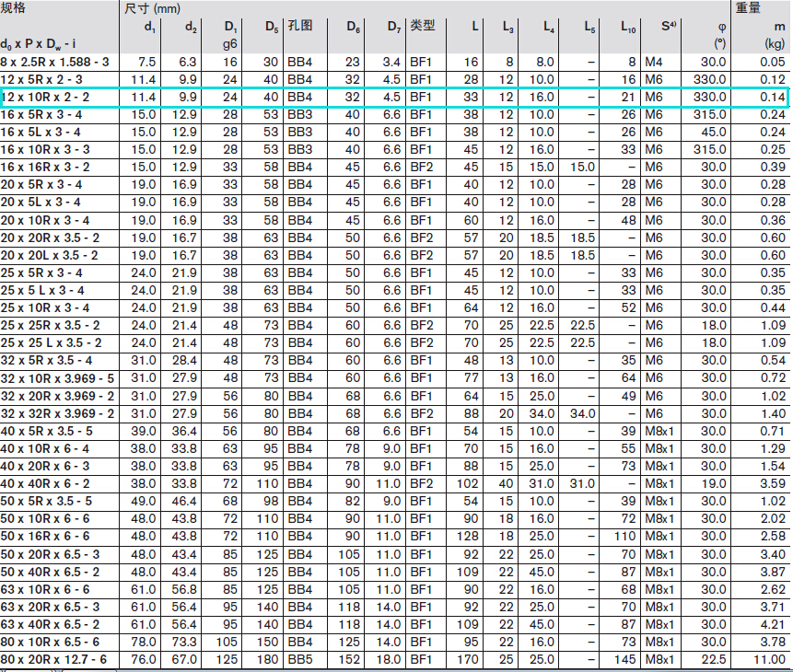Select the highlighted 12 x 10R x 2 - 2 row label
Image resolution: width=793 pixels, height=672 pixels.
coord(45,97)
